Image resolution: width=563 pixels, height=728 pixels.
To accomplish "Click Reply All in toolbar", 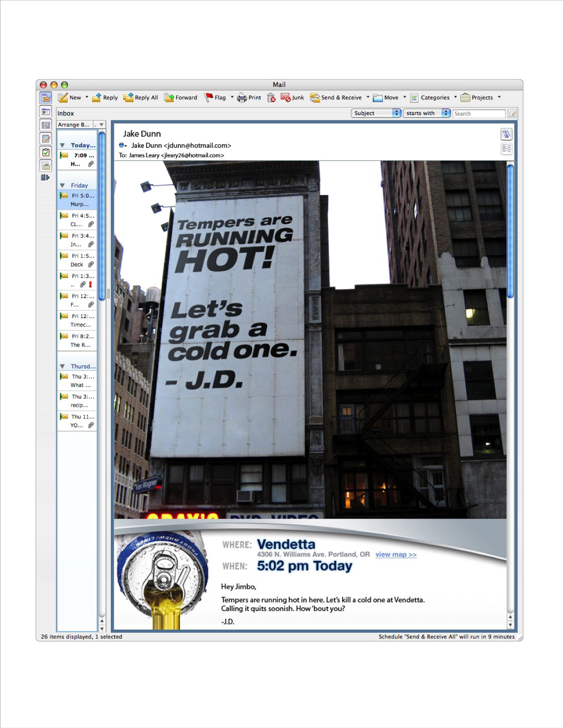I will (x=141, y=98).
